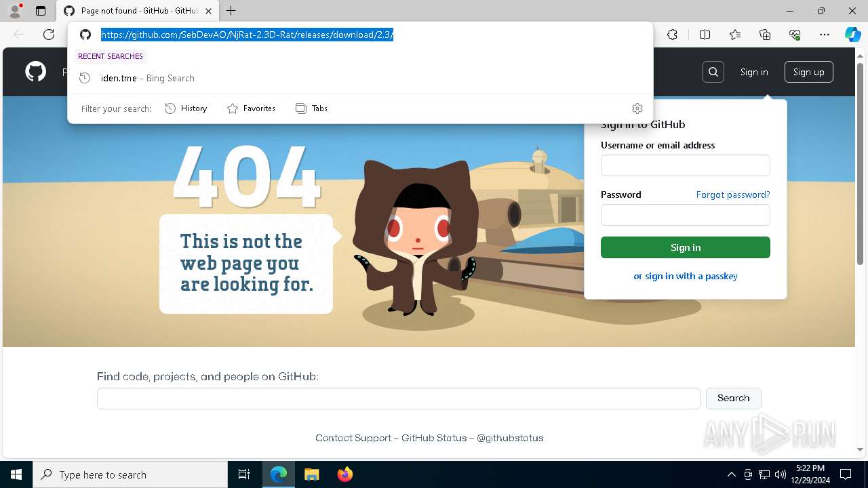868x488 pixels.
Task: Focus the Find code, projects search field
Action: (x=399, y=399)
